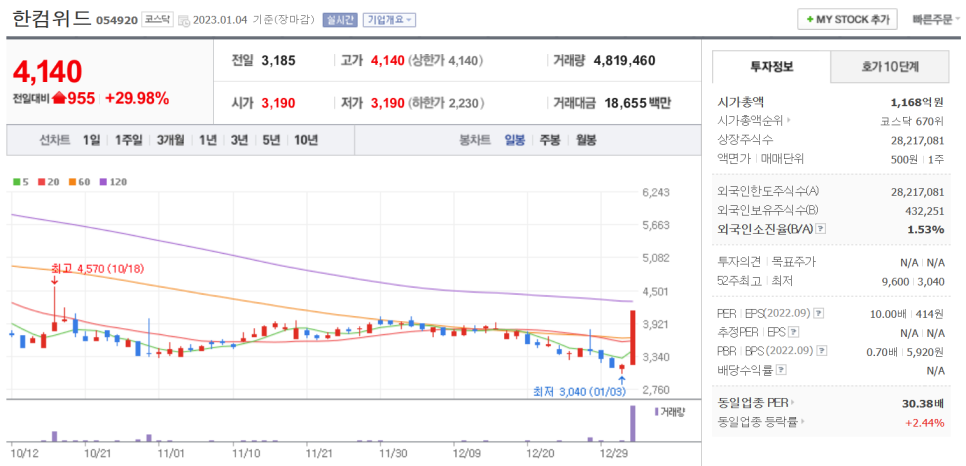Image resolution: width=966 pixels, height=466 pixels.
Task: Open the 동일업종 PER link
Action: coord(756,404)
